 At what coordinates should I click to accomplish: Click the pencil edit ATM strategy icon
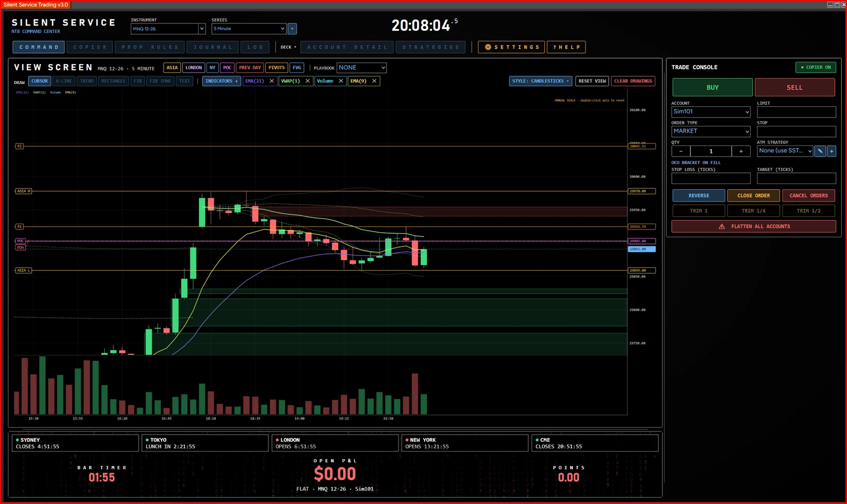click(820, 151)
